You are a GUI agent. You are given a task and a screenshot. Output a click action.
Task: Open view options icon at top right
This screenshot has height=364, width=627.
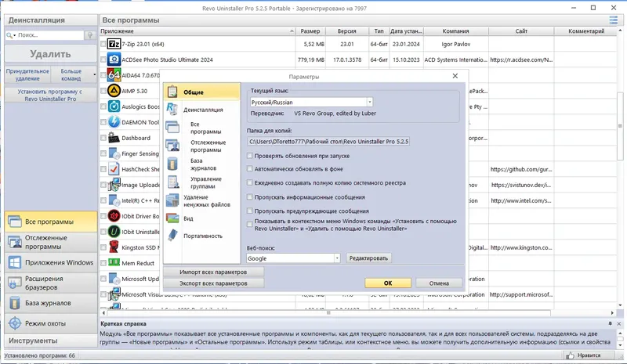[x=613, y=20]
